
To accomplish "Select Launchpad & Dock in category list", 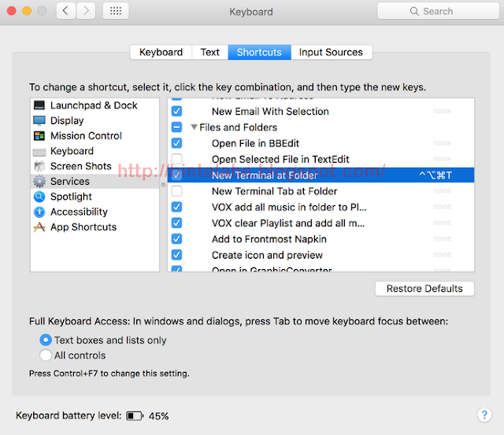I will [94, 105].
